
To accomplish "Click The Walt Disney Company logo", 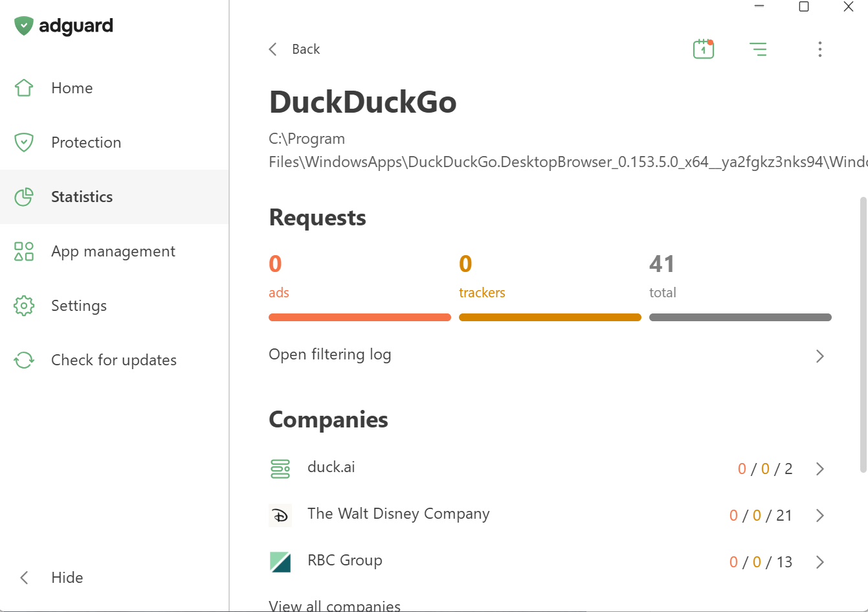I will 280,516.
